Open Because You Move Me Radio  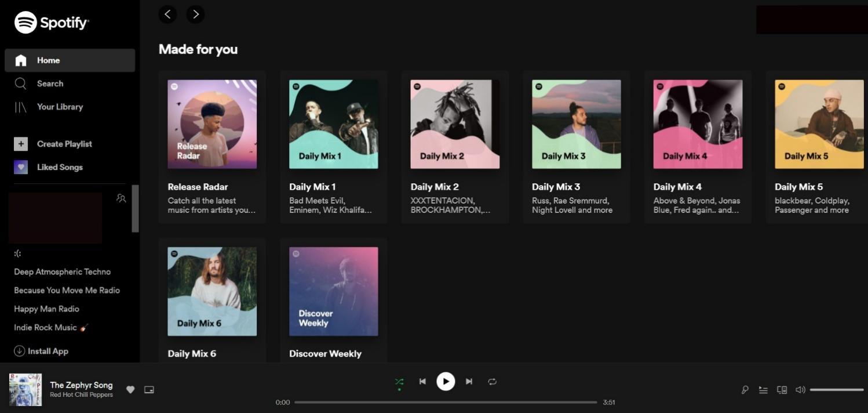(67, 290)
